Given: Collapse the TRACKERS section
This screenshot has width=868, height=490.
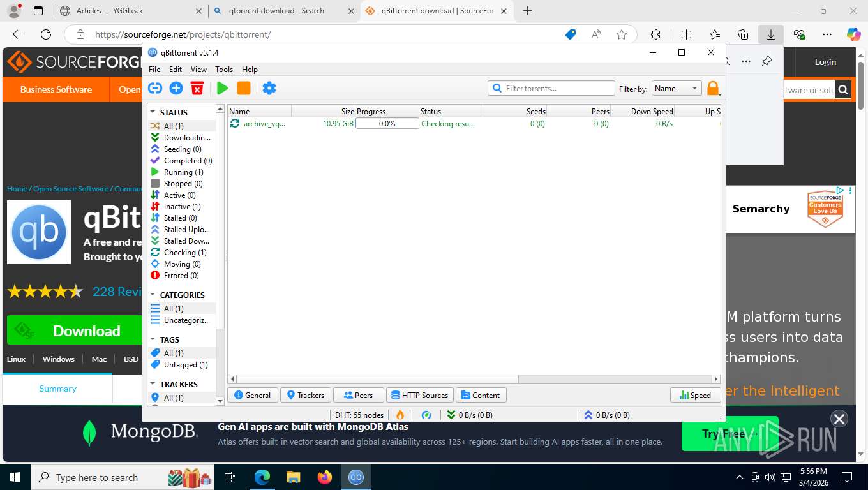Looking at the screenshot, I should tap(153, 384).
